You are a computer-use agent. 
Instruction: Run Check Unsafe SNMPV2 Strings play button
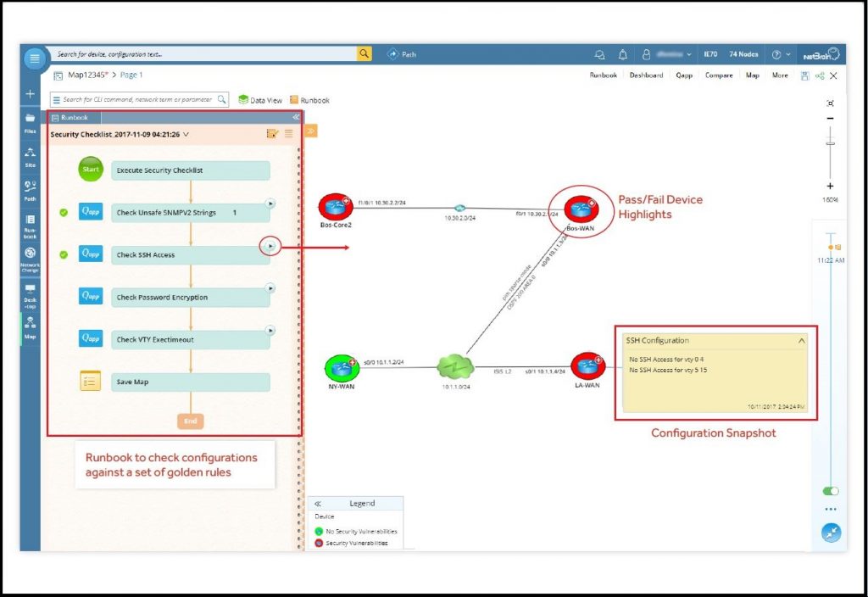coord(270,204)
